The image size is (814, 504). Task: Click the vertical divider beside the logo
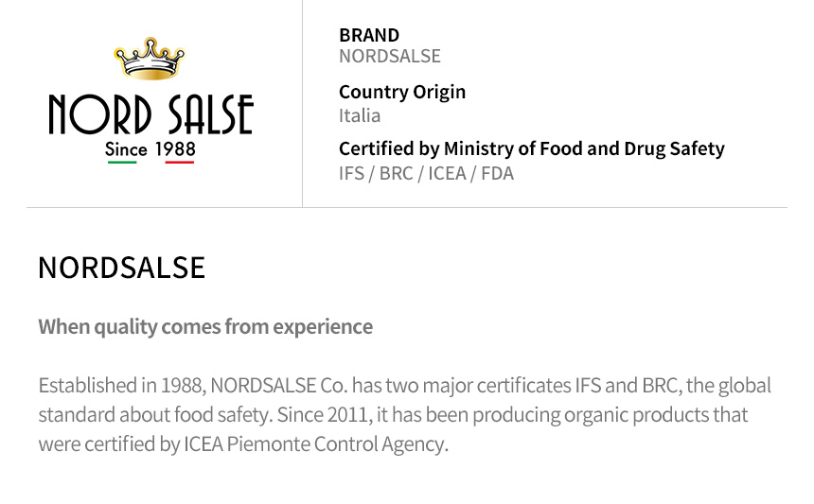tap(302, 104)
